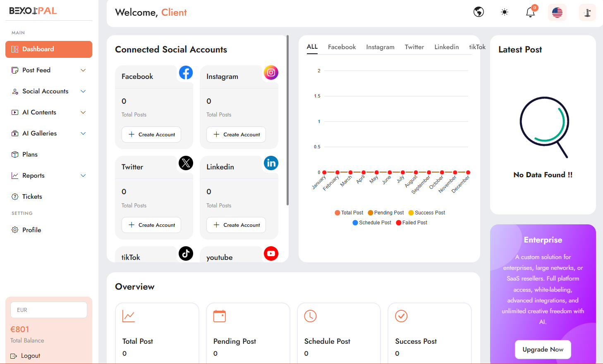
Task: Click the Twitter X logo icon
Action: tap(186, 163)
